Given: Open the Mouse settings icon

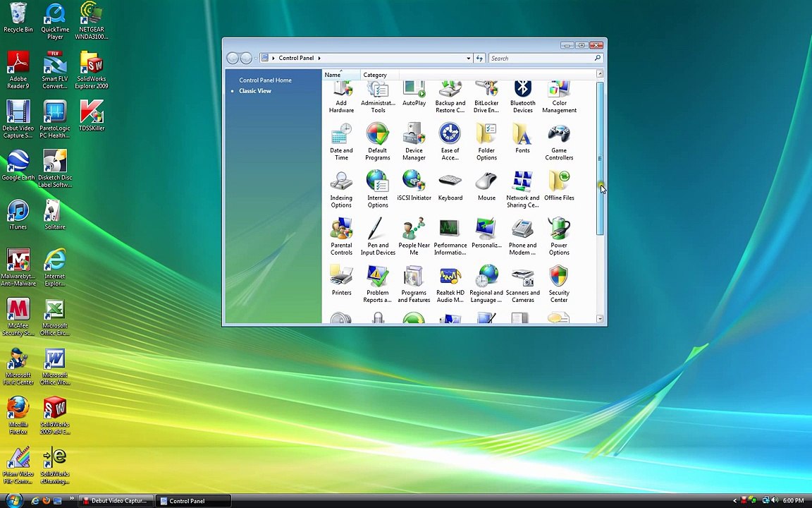Looking at the screenshot, I should (x=486, y=187).
